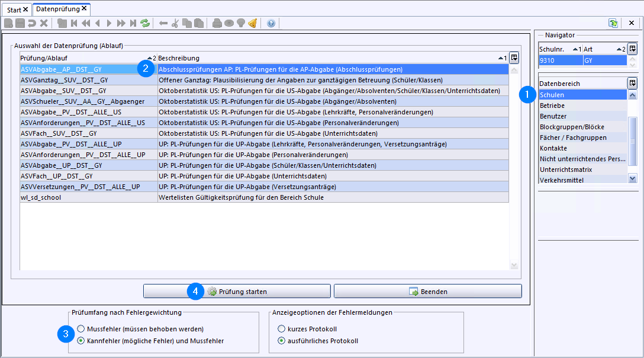The height and width of the screenshot is (358, 644).
Task: Click the undo arrow toolbar icon
Action: 31,23
